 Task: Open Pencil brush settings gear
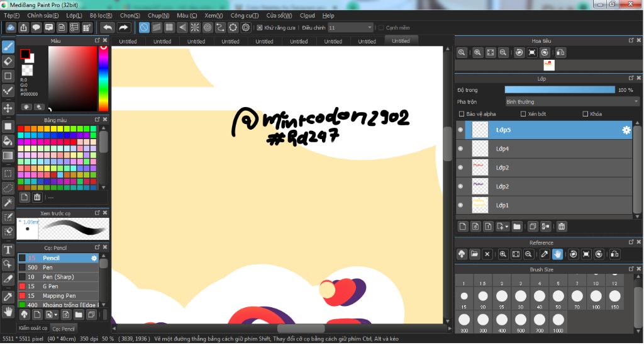coord(94,258)
